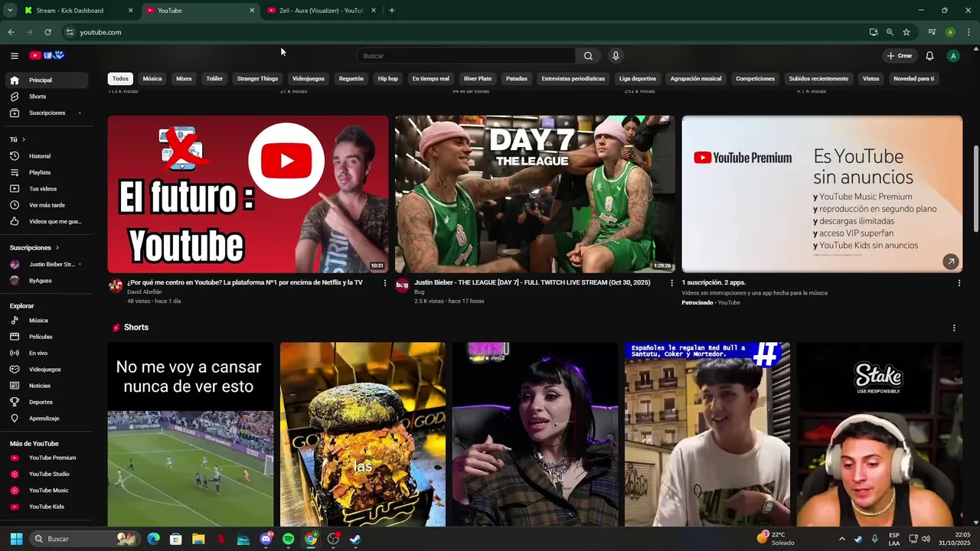
Task: Click the page vertical scrollbar
Action: 975,187
